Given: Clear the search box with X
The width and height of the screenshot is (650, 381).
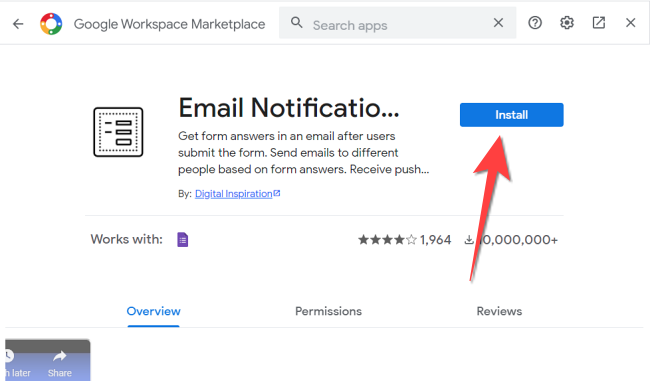Looking at the screenshot, I should (498, 23).
